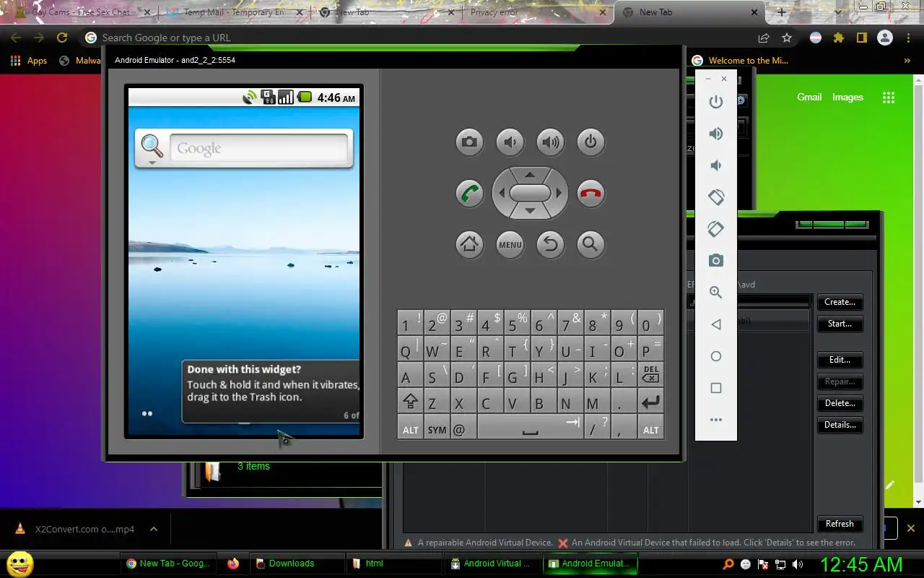Click the taskbar volume speaker icon

tap(798, 564)
